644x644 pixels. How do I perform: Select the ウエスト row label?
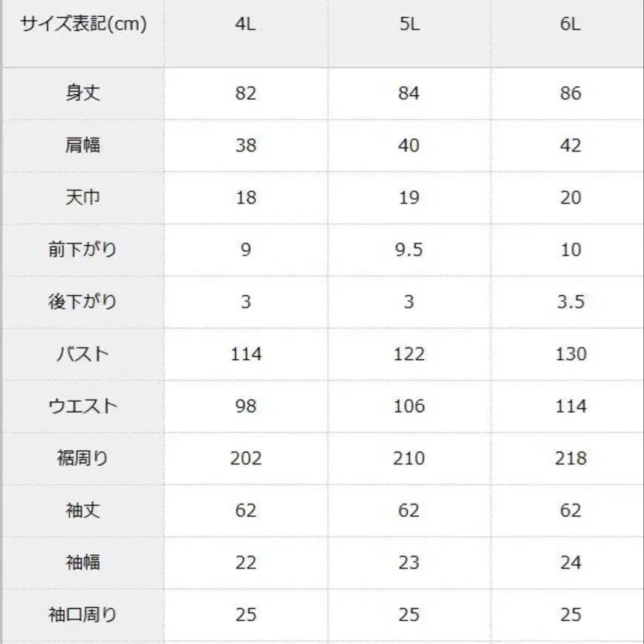pyautogui.click(x=83, y=406)
